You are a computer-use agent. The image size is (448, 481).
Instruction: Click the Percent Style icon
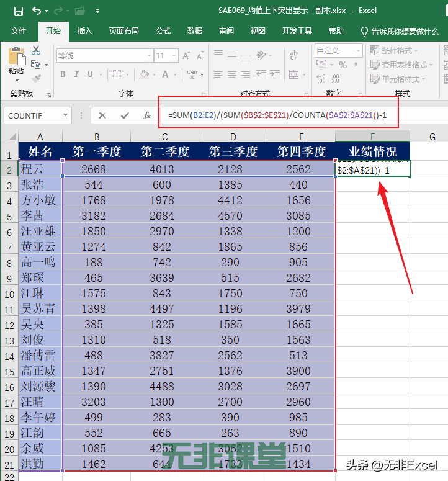tap(343, 65)
